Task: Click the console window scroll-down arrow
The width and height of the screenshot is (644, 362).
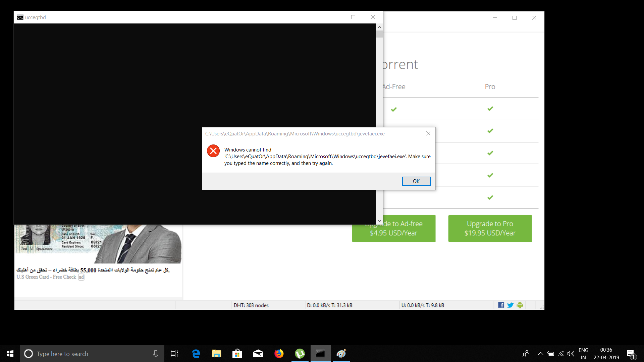Action: [x=379, y=221]
